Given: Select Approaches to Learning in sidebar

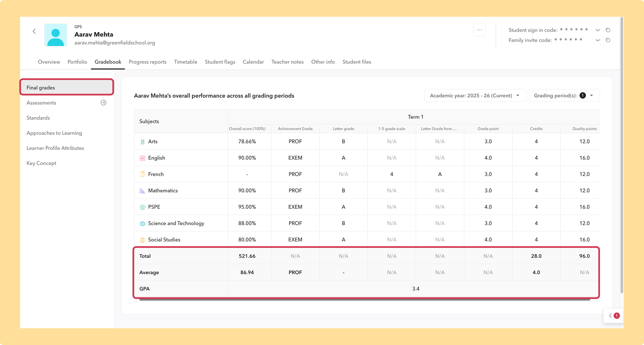Looking at the screenshot, I should 67,133.
